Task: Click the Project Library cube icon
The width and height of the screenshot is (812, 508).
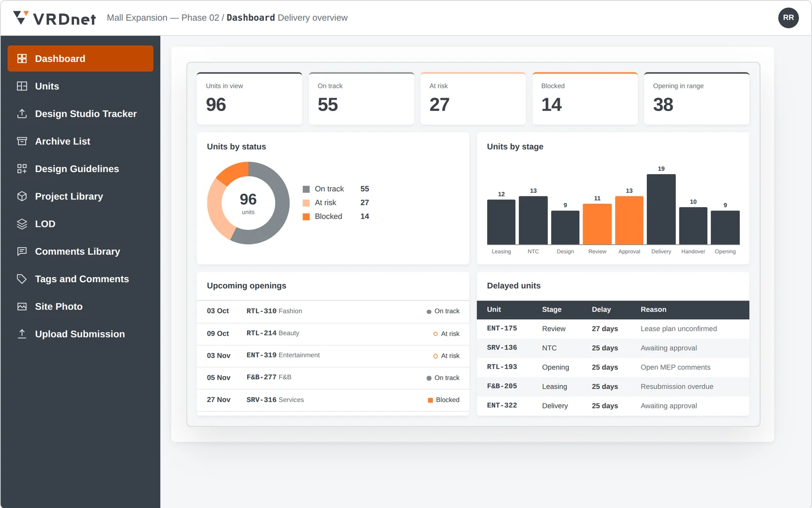Action: click(x=22, y=196)
